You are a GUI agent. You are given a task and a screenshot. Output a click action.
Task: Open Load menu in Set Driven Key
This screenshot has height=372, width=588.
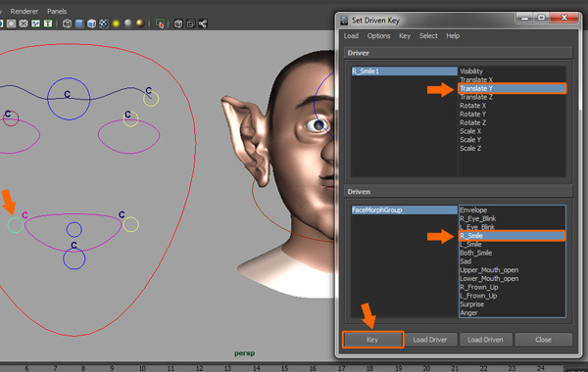[351, 36]
